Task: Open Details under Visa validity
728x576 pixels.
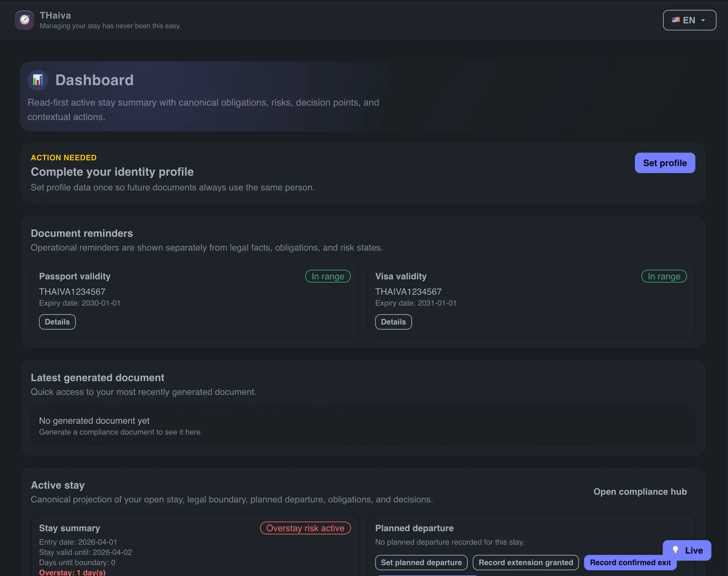Action: click(393, 322)
